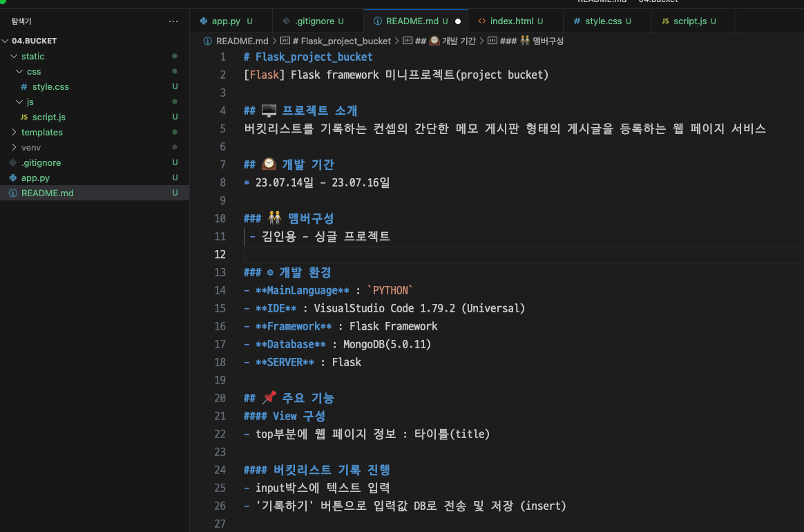Click the CSS hash icon beside style.css file

pos(23,86)
